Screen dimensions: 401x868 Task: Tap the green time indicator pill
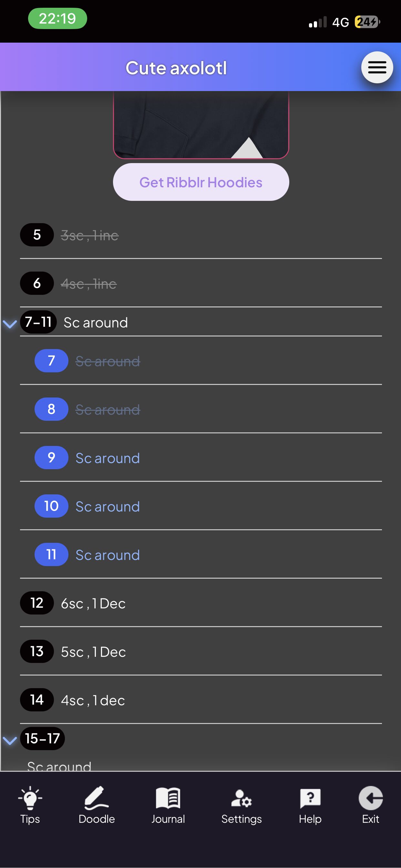point(57,18)
